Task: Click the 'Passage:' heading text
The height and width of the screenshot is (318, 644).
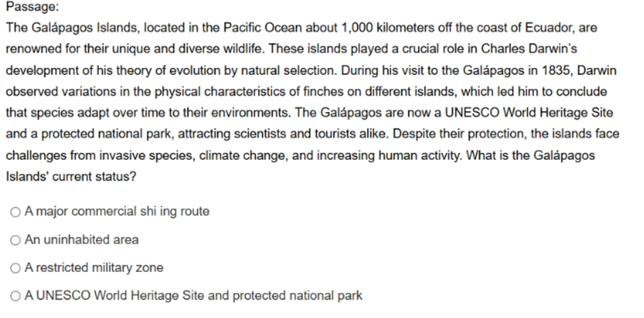Action: [x=33, y=7]
